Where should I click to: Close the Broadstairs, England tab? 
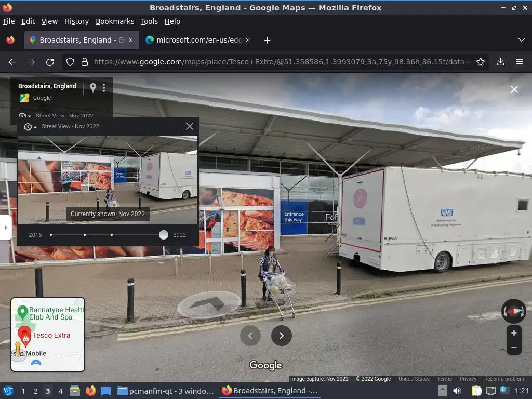pyautogui.click(x=131, y=40)
